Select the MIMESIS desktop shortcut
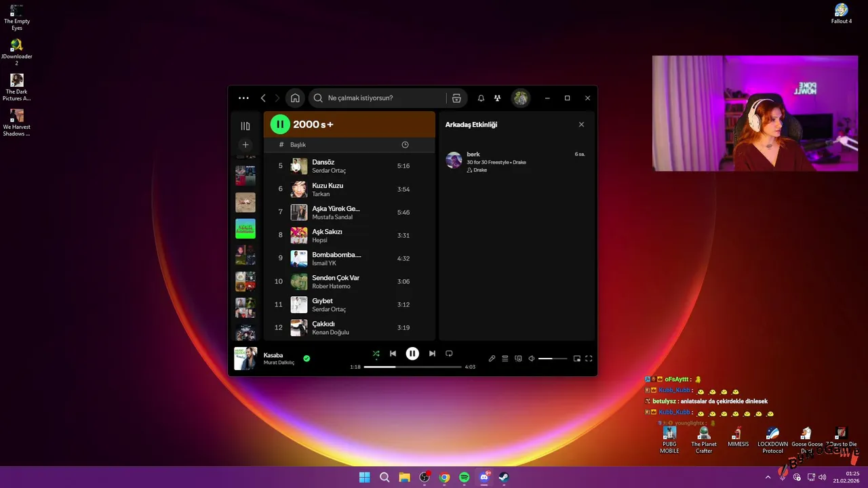Viewport: 868px width, 488px height. 738,436
